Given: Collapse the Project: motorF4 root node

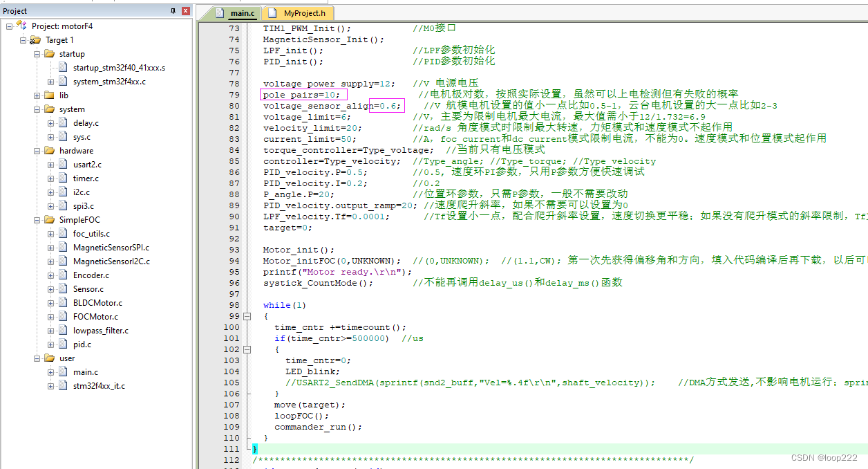Looking at the screenshot, I should [x=9, y=26].
